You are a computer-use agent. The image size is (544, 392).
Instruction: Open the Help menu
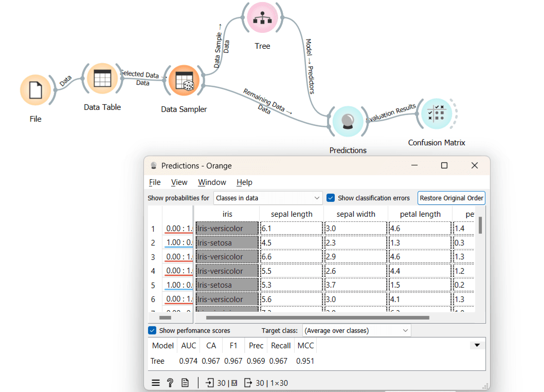(244, 182)
